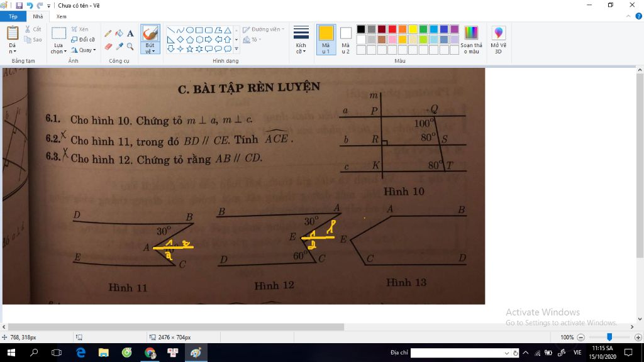Choose the Rectangle shape
Screen dimensions: 644x362
coord(199,30)
